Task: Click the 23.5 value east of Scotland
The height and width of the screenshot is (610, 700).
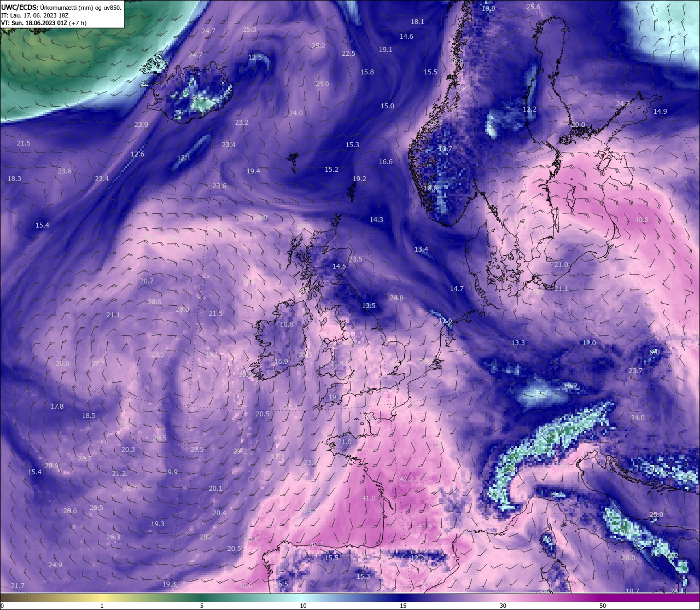Action: (x=355, y=259)
